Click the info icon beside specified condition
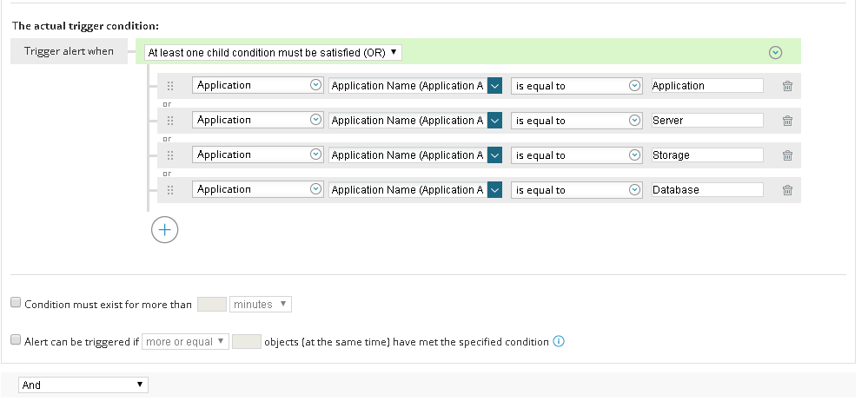 point(559,341)
